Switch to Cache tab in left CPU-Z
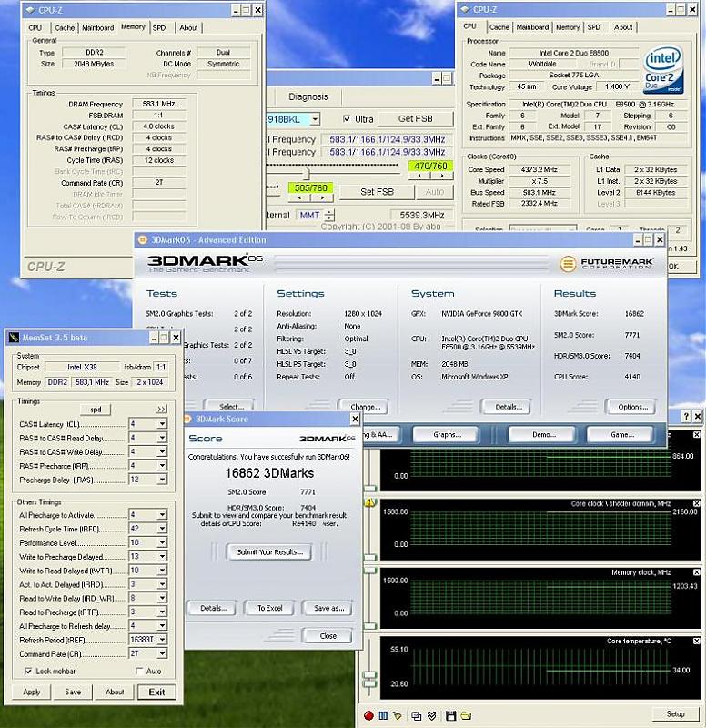706x728 pixels. (x=65, y=28)
